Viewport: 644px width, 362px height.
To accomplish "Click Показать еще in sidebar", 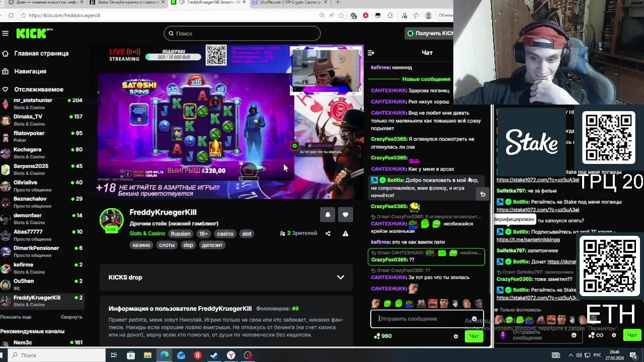I will coord(16,317).
